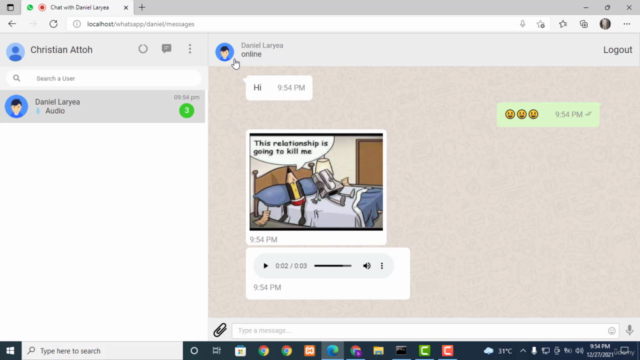The image size is (640, 360).
Task: Click the taskbar Type here to search box
Action: click(102, 351)
